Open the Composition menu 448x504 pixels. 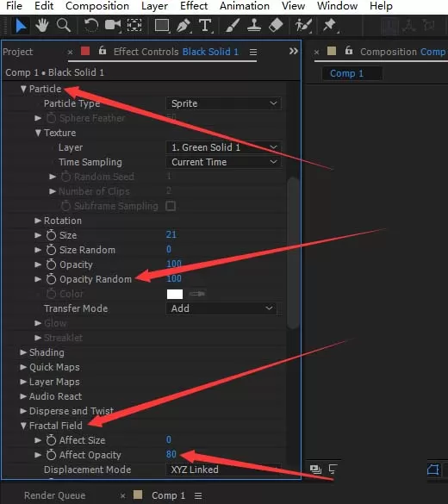pyautogui.click(x=97, y=6)
